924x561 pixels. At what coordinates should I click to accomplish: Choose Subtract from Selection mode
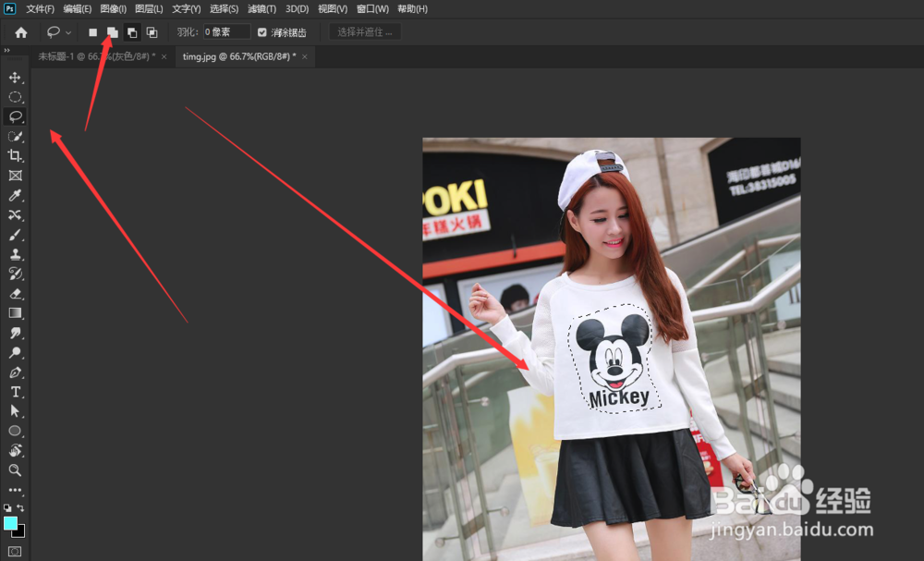[x=132, y=32]
